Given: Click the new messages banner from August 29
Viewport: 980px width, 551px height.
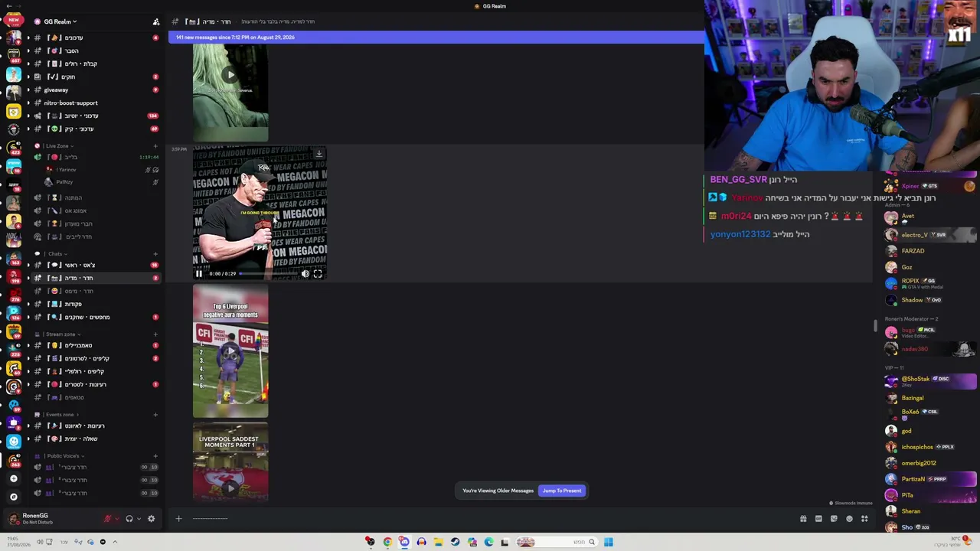Looking at the screenshot, I should pos(436,37).
